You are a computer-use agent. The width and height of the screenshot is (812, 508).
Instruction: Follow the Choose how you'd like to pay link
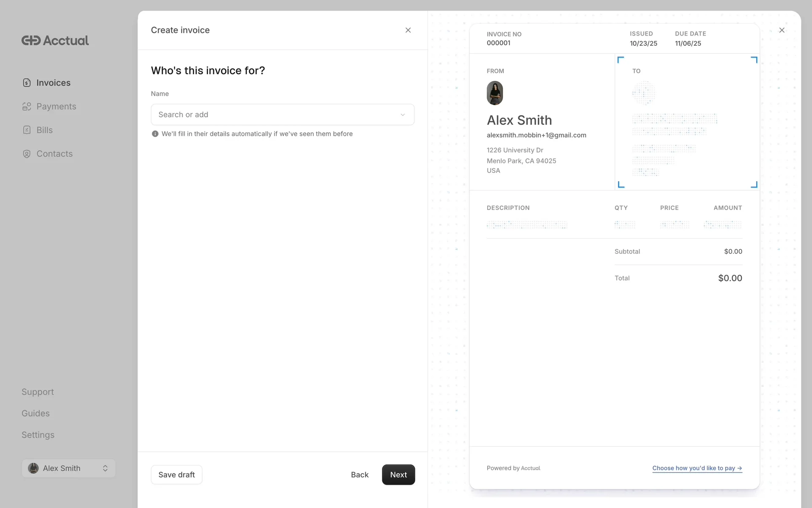(x=697, y=468)
